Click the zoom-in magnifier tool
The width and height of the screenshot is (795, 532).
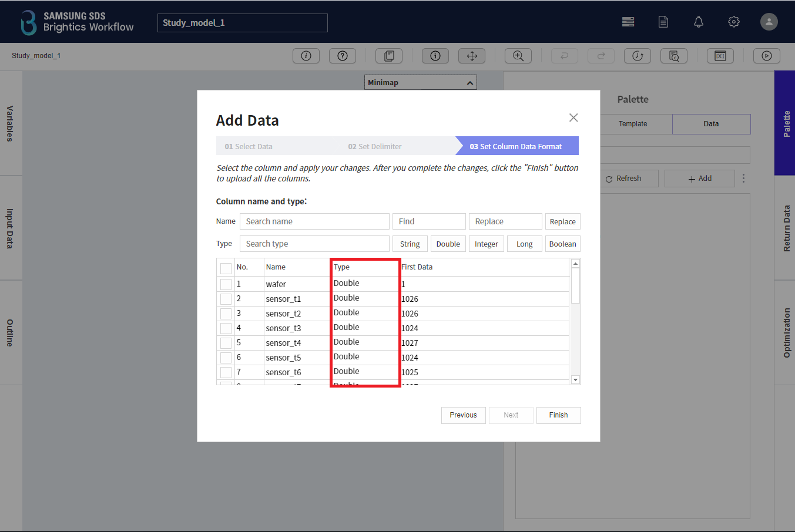point(518,56)
